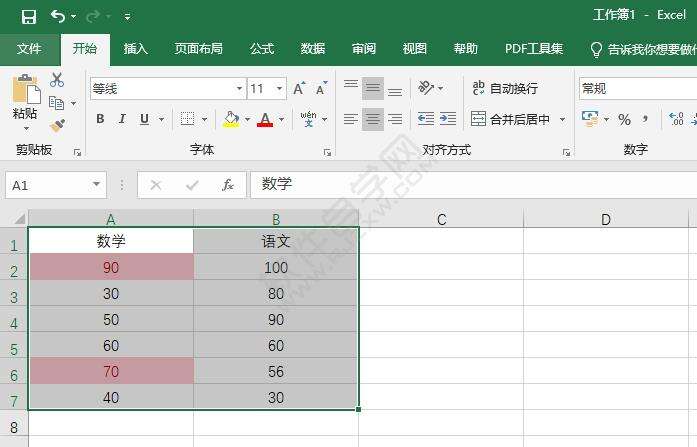Click the Decrease Indent icon
Screen dimensions: 697x447
[x=426, y=119]
